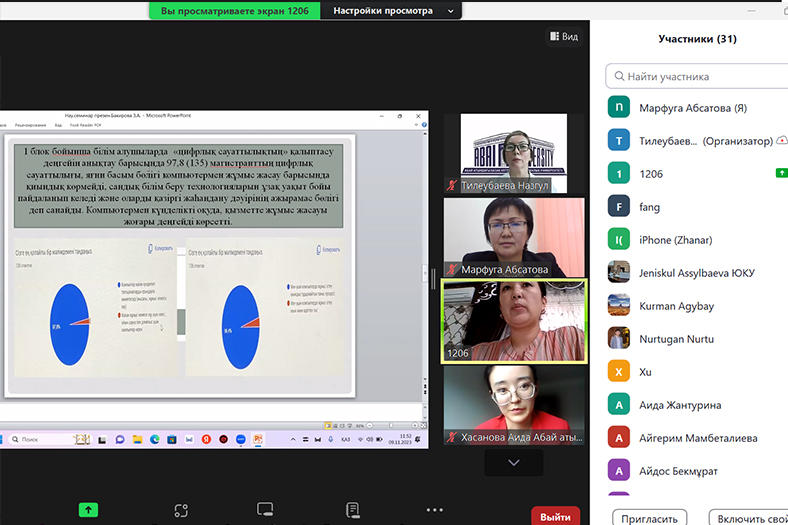Open the More options ellipsis icon
This screenshot has width=788, height=525.
click(x=434, y=510)
